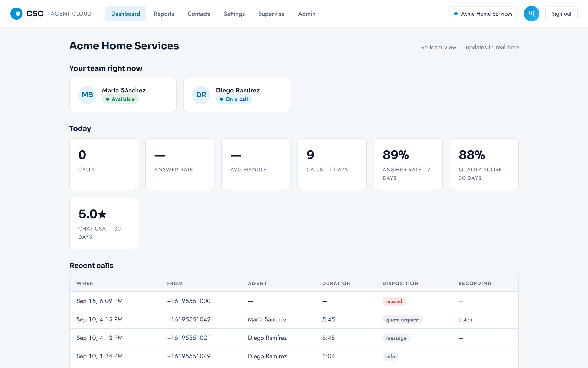Image resolution: width=588 pixels, height=368 pixels.
Task: Click the RECORDING column header
Action: (475, 283)
